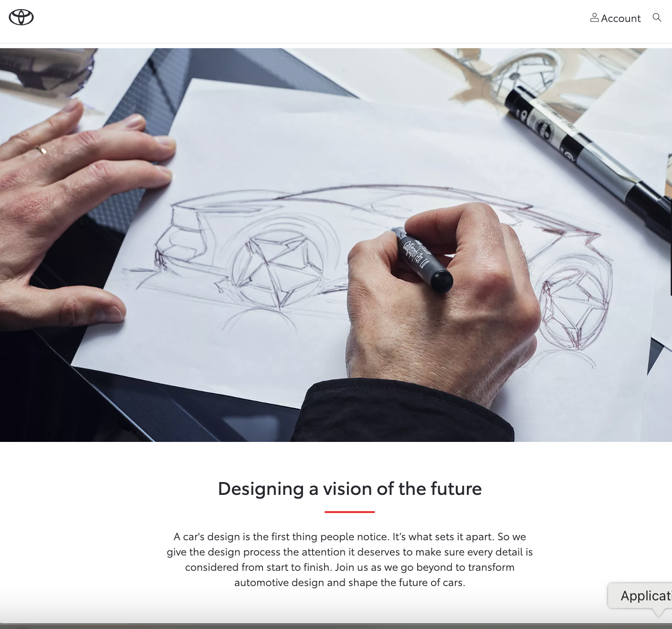Image resolution: width=672 pixels, height=629 pixels.
Task: Click the Toyota logo in the header
Action: (21, 17)
